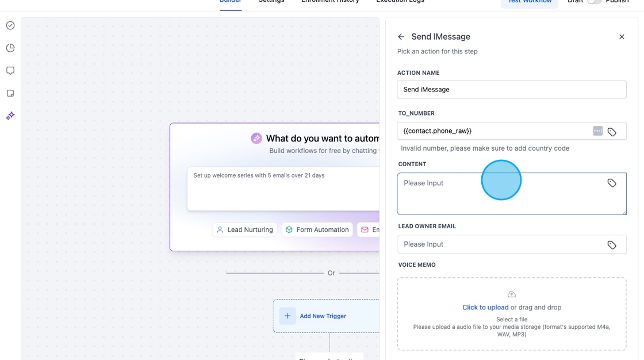Image resolution: width=644 pixels, height=360 pixels.
Task: Click inside the Action Name input field
Action: click(x=511, y=89)
